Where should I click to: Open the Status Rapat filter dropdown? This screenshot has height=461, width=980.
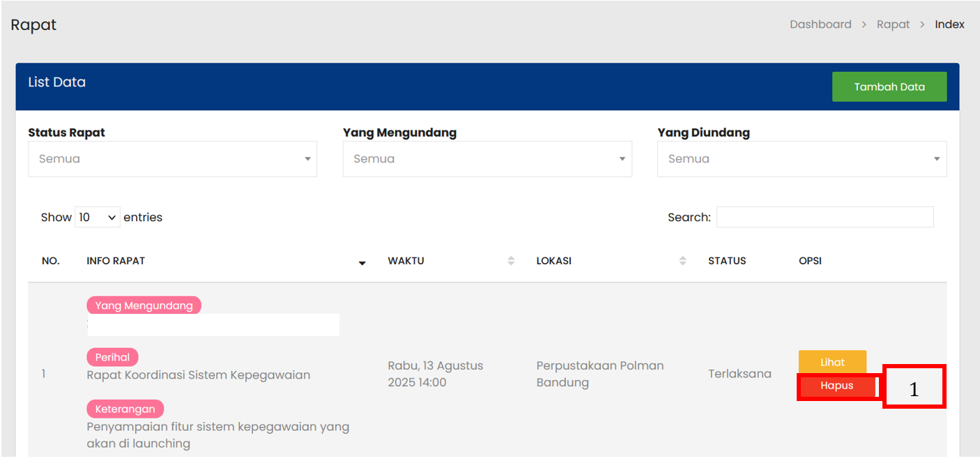click(172, 159)
